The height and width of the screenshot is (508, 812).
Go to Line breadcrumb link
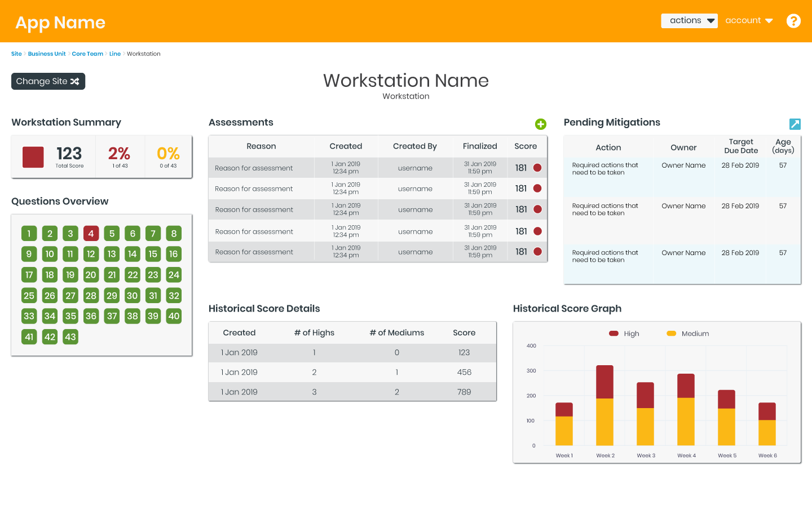pos(115,54)
